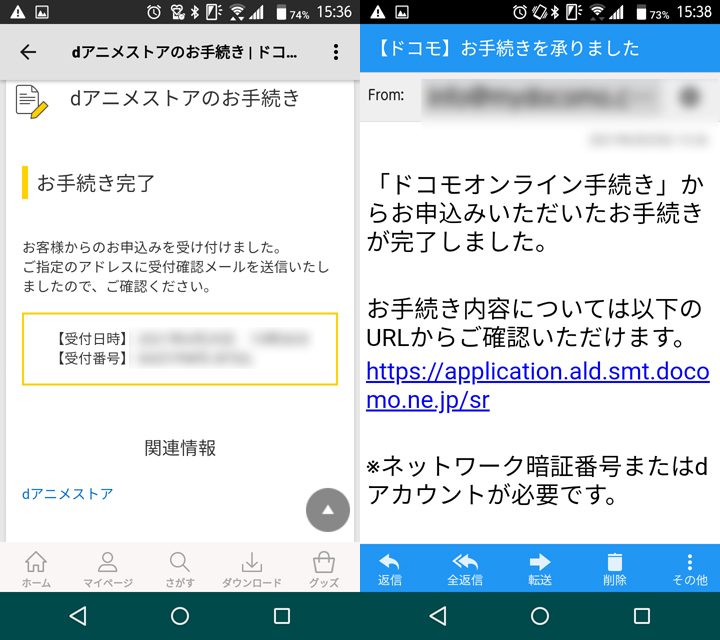
Task: Tap the page title dアニメストアのお手続き
Action: click(185, 98)
